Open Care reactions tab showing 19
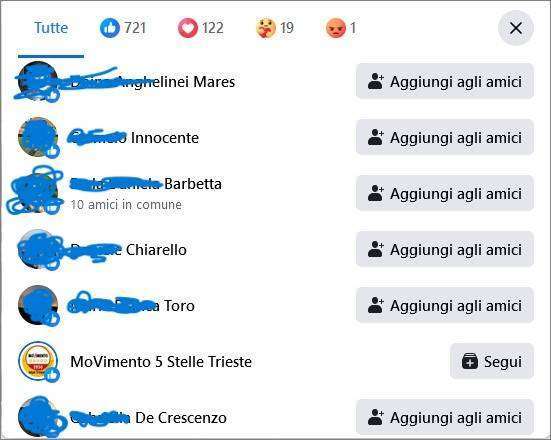The image size is (551, 440). (x=275, y=28)
